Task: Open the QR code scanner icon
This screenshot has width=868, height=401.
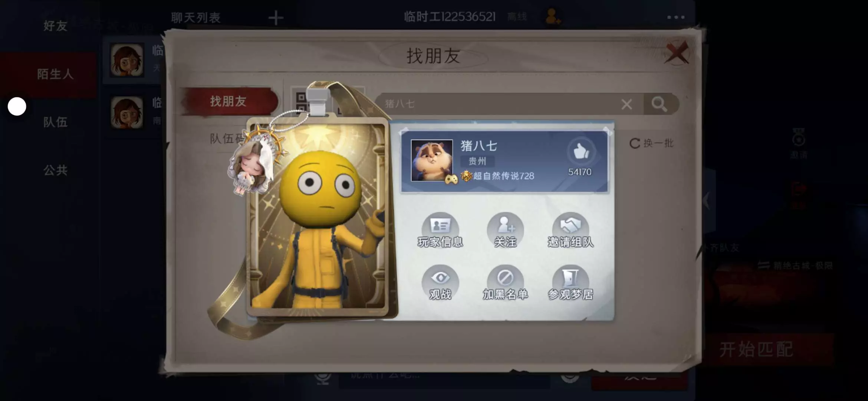Action: point(301,101)
